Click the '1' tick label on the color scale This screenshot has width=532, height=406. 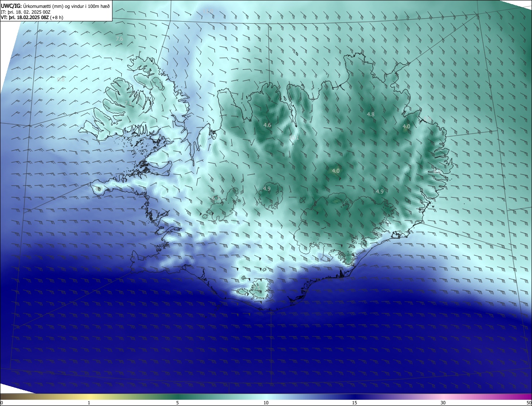(89, 403)
